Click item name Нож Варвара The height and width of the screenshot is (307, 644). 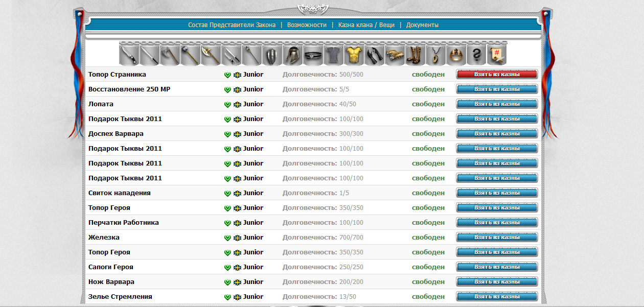(x=111, y=282)
